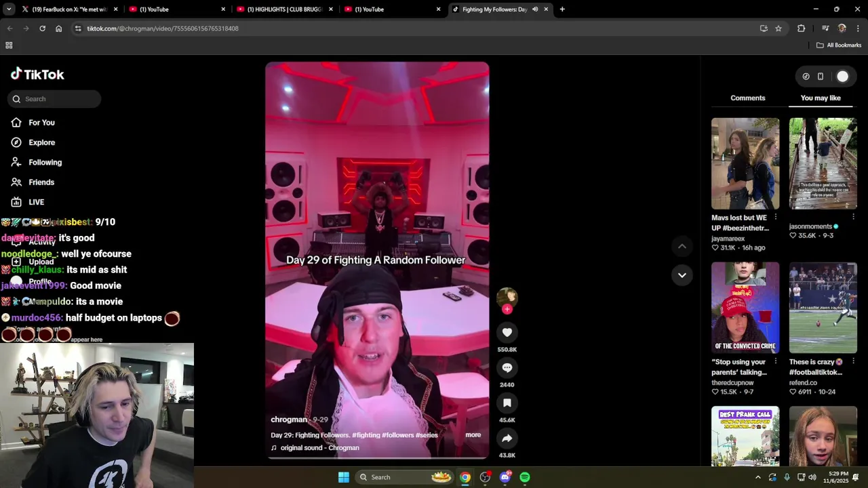Open the chrogman username link on video
This screenshot has height=488, width=868.
[x=289, y=420]
